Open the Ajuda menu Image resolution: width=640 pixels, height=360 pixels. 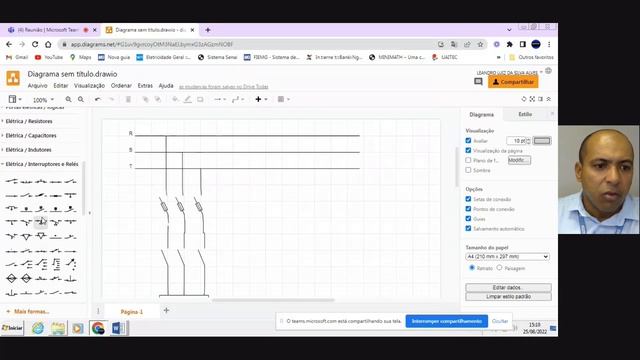click(x=166, y=86)
